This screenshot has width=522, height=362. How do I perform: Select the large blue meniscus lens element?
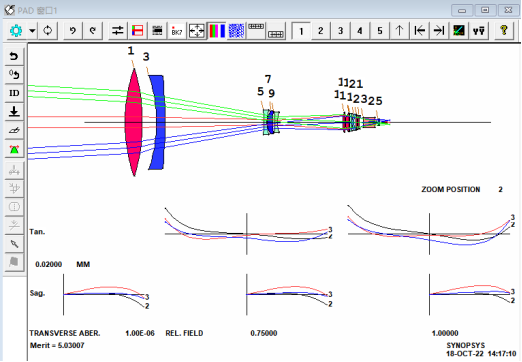[159, 122]
